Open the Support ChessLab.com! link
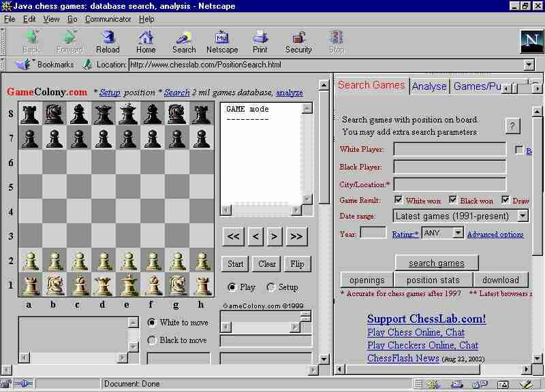 click(426, 318)
